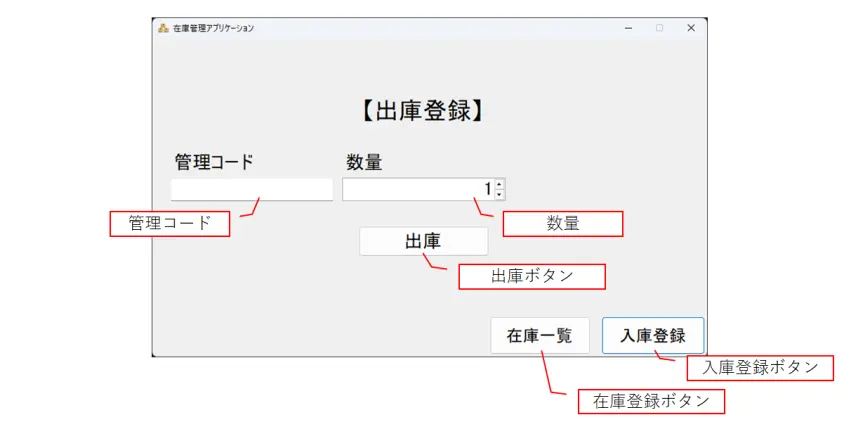Select the red-bordered 数量 callout box
Screen dimensions: 860x422
pyautogui.click(x=562, y=223)
